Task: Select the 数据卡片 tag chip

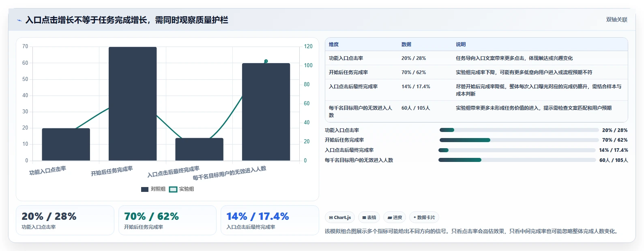Action: coord(424,217)
